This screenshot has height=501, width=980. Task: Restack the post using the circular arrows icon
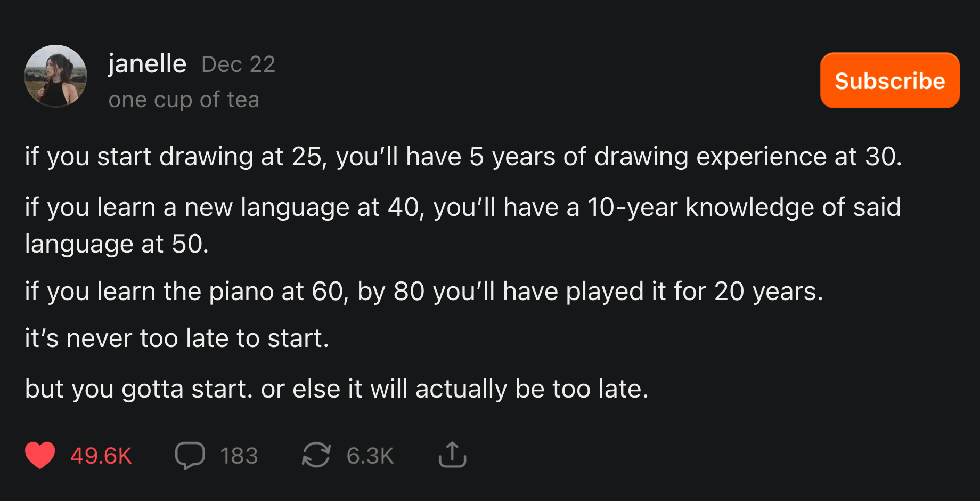[316, 455]
